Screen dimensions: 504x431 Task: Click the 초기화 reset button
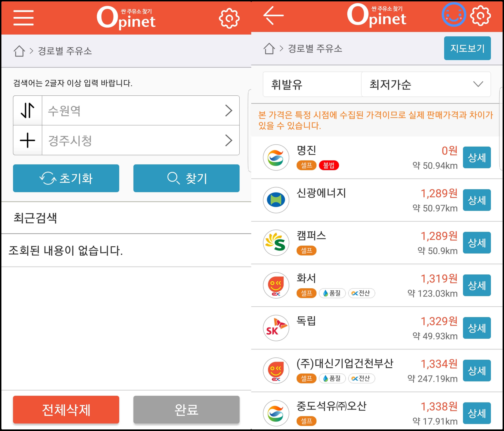coord(66,178)
